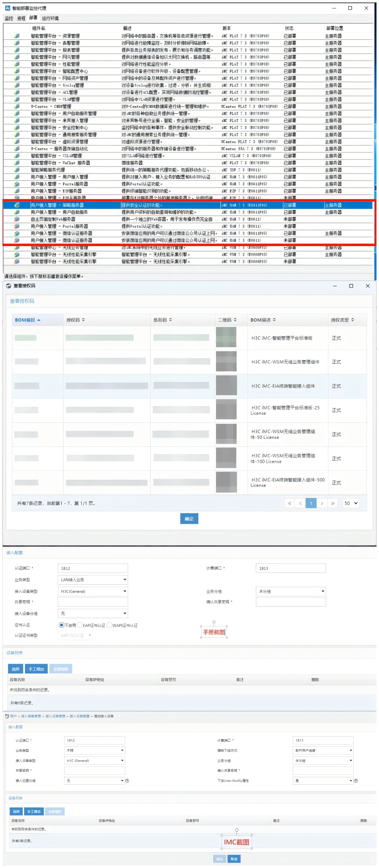Click the icon of the 资源管理 component row
Image resolution: width=379 pixels, height=868 pixels.
[x=17, y=36]
